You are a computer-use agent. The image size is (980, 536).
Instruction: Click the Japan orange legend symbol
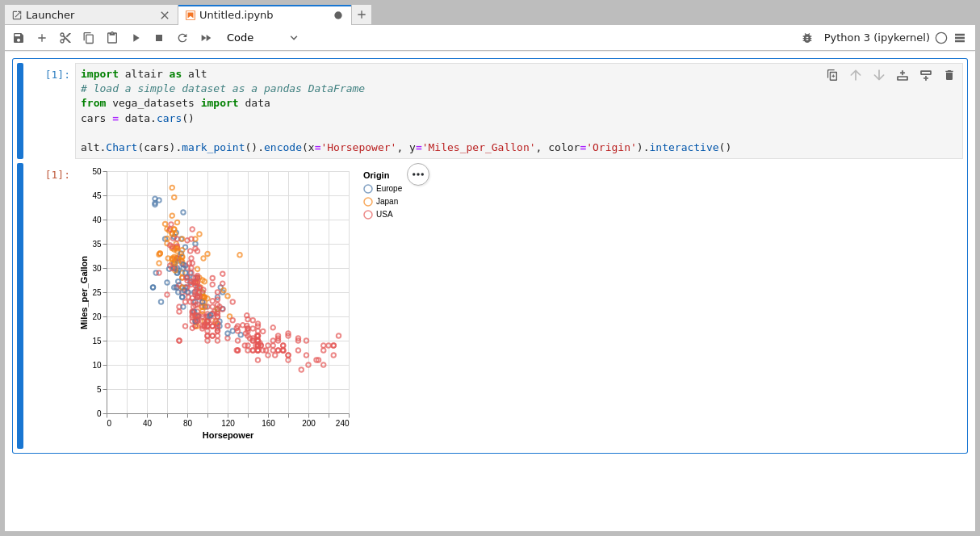[368, 202]
